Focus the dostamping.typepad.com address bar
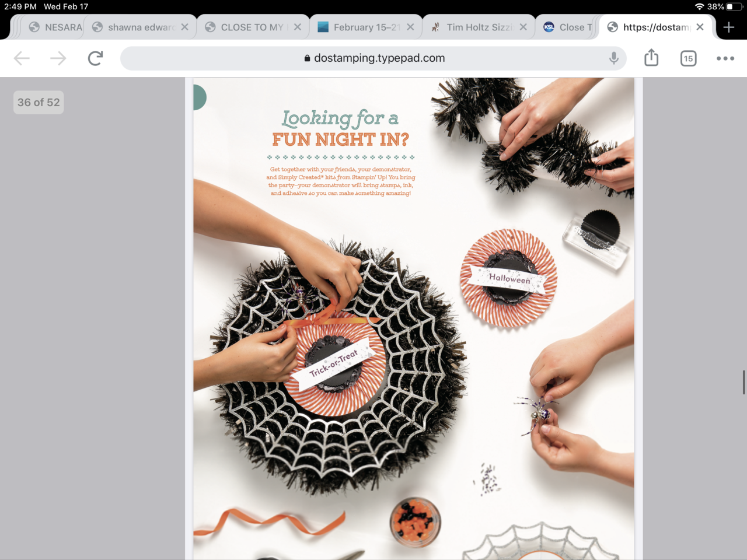 pos(373,58)
